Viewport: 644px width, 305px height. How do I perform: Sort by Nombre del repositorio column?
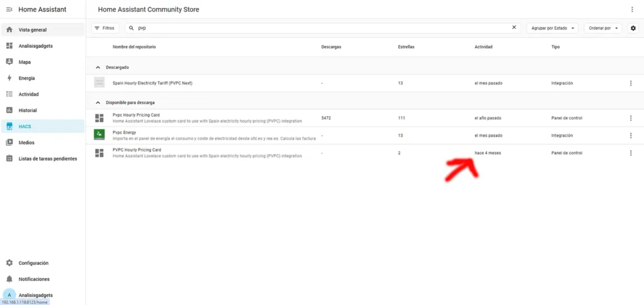[135, 47]
